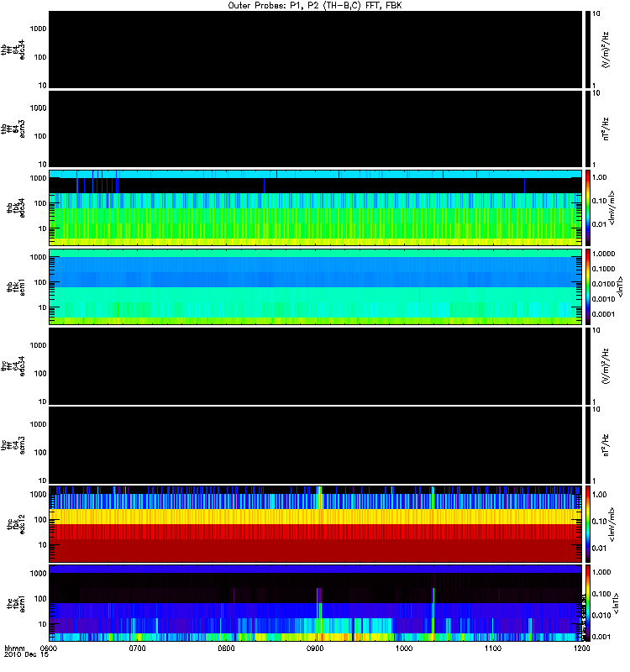Click the 1.000 color bar value of thc scm1
Image resolution: width=630 pixels, height=672 pixels.
tap(601, 572)
